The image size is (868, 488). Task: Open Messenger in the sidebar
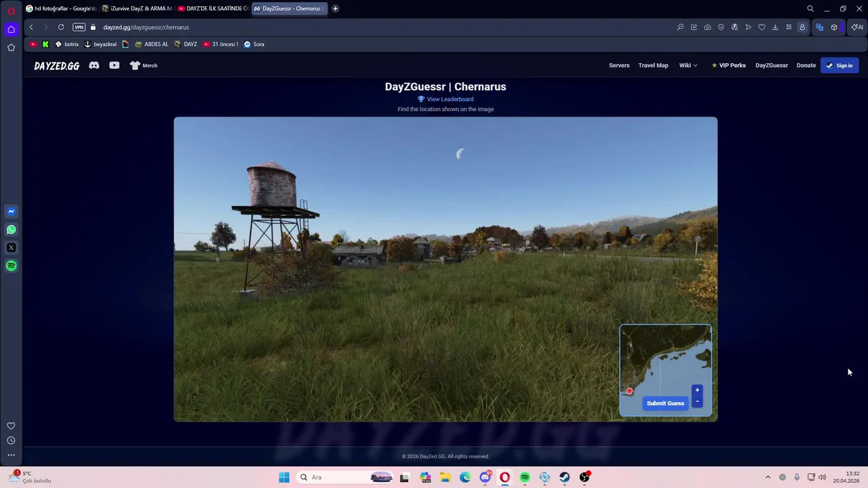(x=11, y=211)
